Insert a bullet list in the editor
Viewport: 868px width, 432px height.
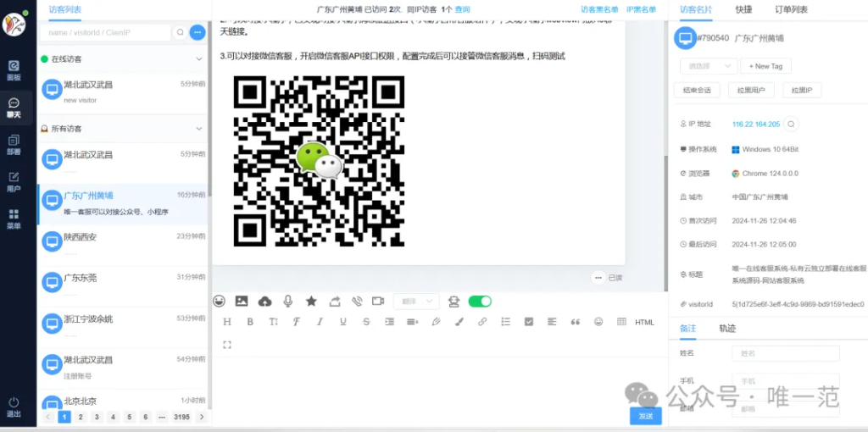coord(505,321)
